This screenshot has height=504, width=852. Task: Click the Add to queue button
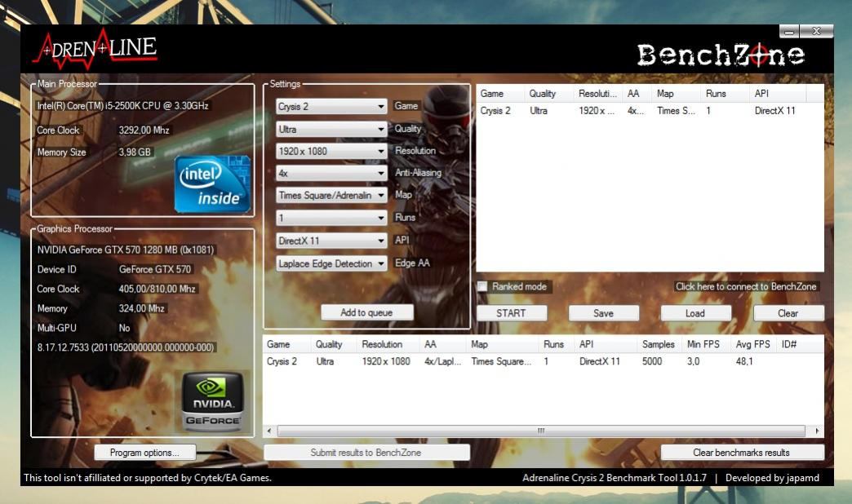coord(366,312)
